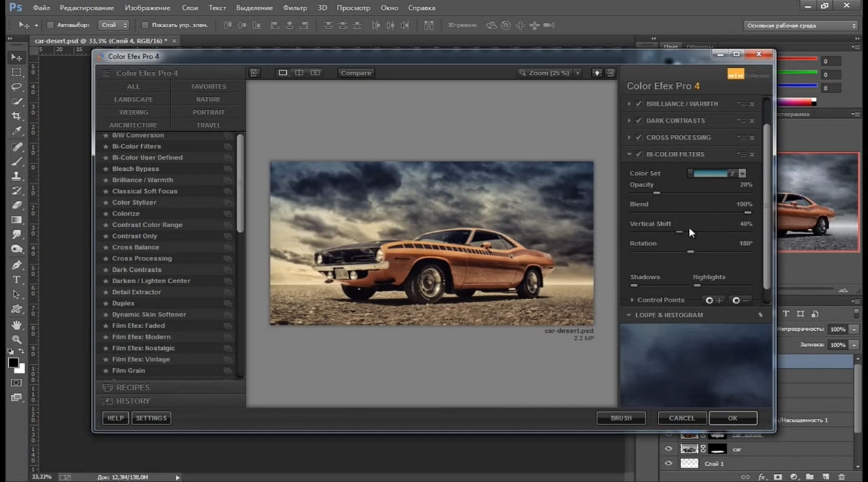
Task: Delete the Dark Contrasts filter
Action: 752,121
